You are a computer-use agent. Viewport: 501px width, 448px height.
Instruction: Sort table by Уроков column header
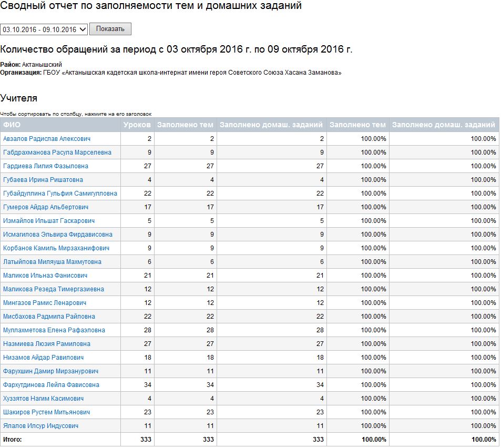(137, 125)
